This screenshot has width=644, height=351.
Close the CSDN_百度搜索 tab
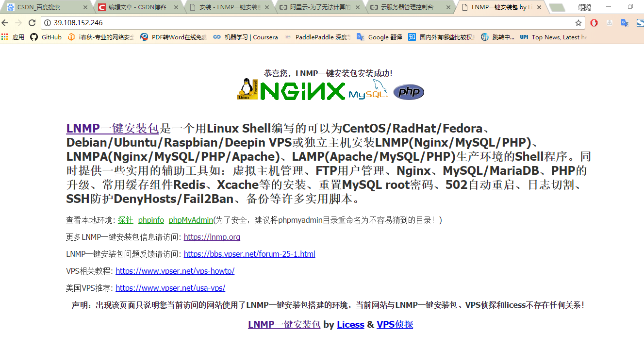(x=86, y=7)
